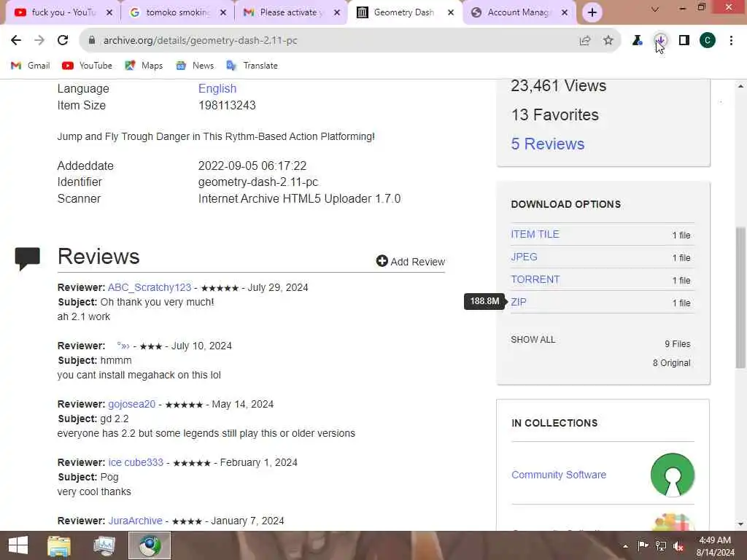This screenshot has height=560, width=747.
Task: Download the ZIP file
Action: (519, 302)
